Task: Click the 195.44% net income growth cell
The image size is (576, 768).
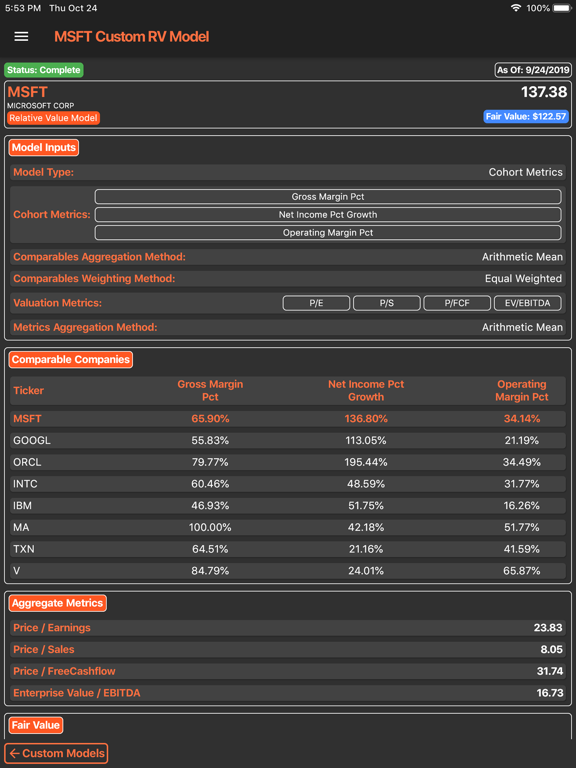Action: (x=366, y=462)
